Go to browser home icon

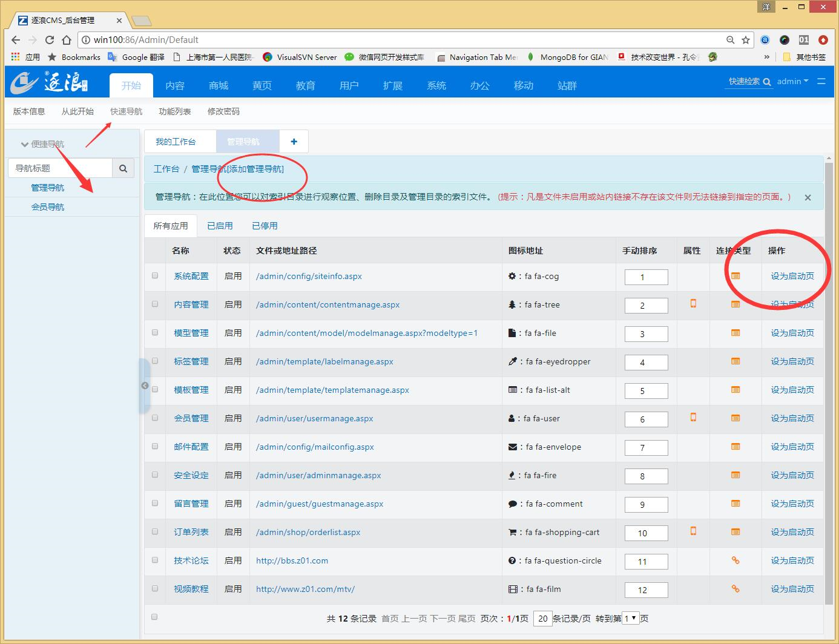67,40
